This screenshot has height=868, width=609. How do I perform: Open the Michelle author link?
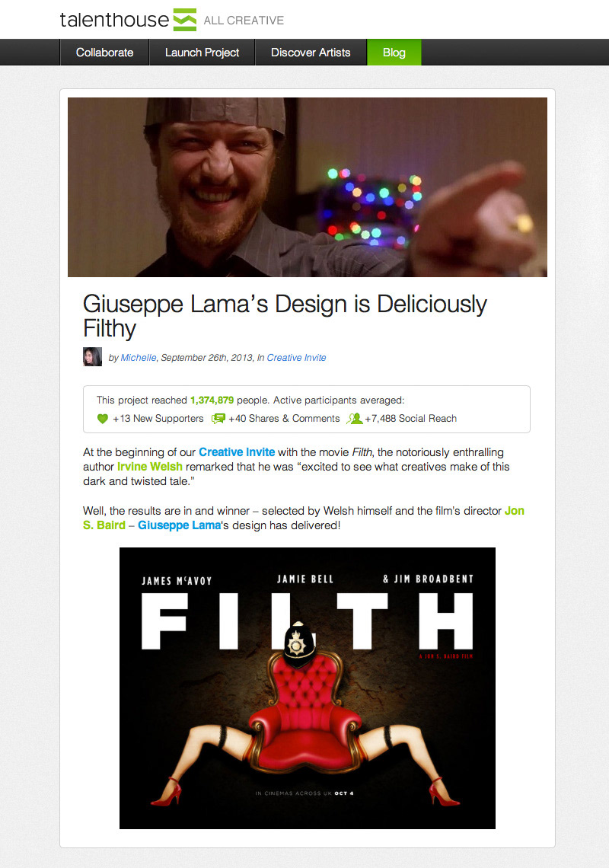(139, 358)
